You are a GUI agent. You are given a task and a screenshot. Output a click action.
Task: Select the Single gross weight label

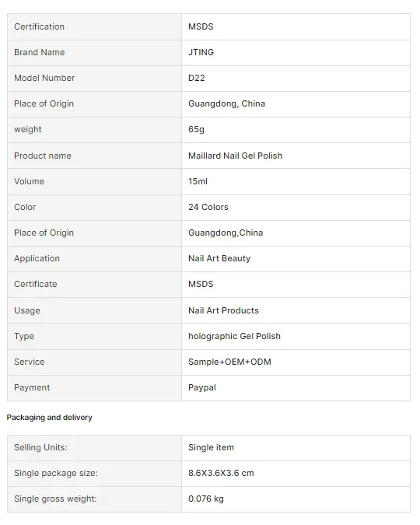click(x=55, y=499)
